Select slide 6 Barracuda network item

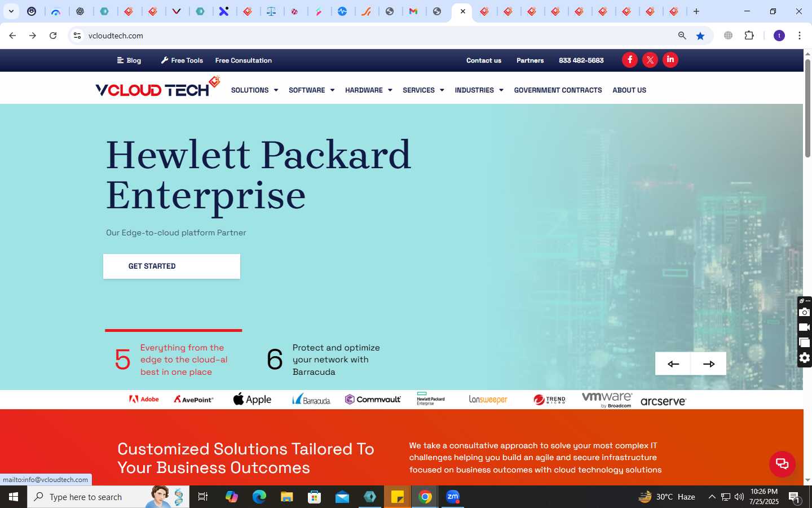[324, 360]
